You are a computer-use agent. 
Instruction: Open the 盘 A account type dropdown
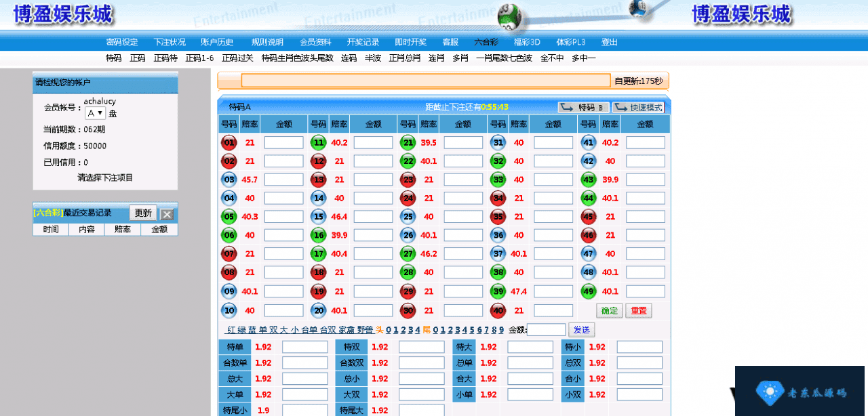(x=95, y=113)
